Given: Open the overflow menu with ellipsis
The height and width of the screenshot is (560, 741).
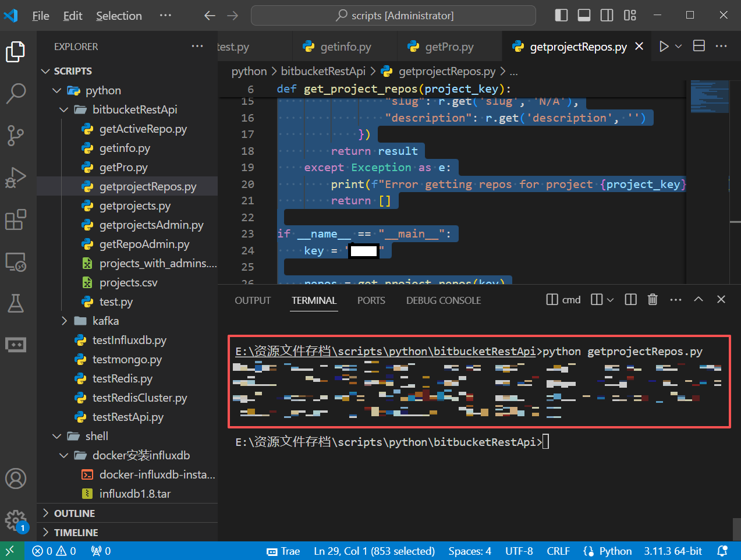Looking at the screenshot, I should coord(165,15).
